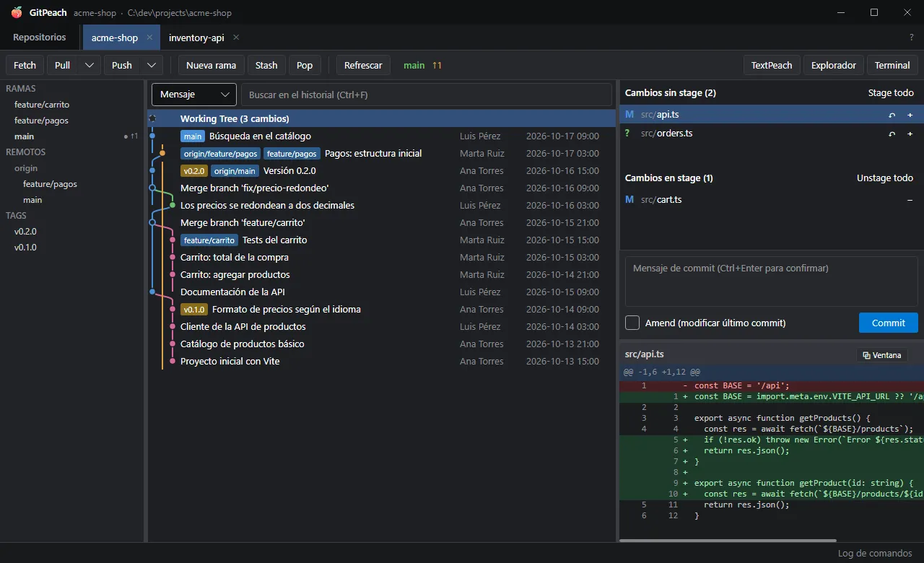This screenshot has width=924, height=563.
Task: Click the orange commit node for 'Pagos: estructura inicial'
Action: (162, 153)
